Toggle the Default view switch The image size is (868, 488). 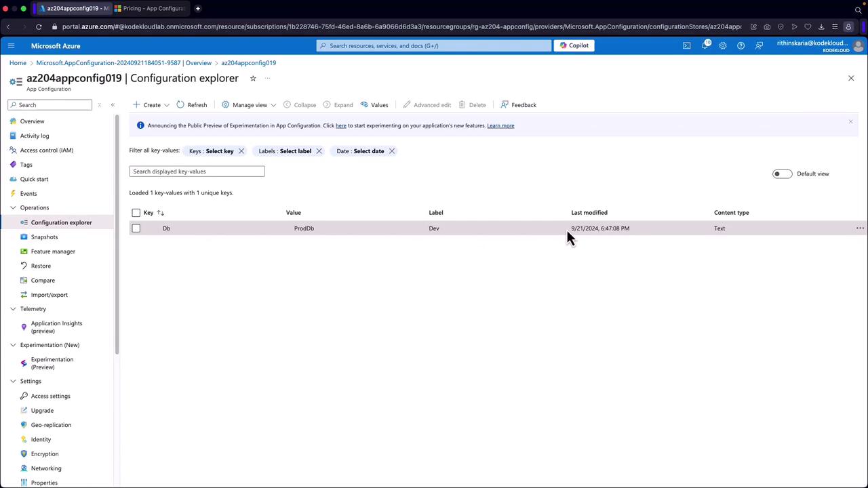tap(782, 174)
